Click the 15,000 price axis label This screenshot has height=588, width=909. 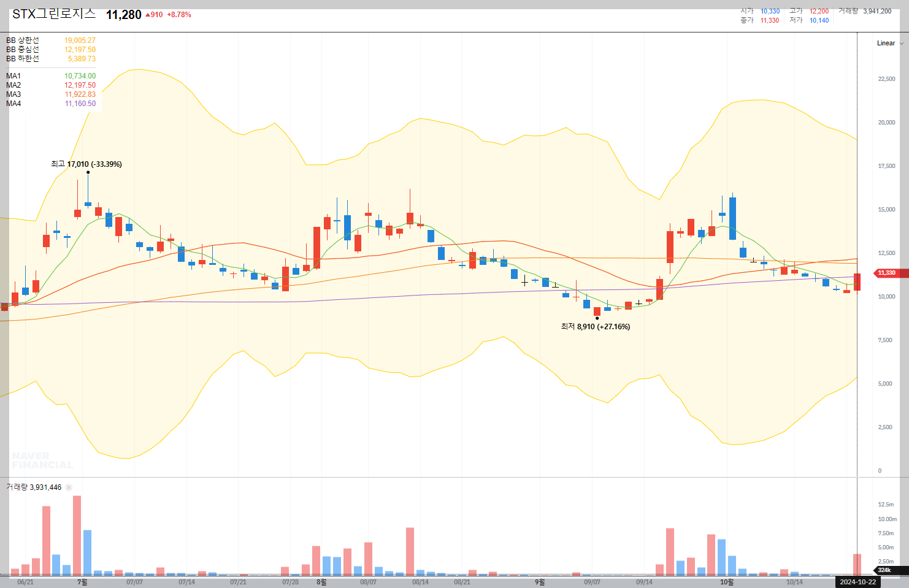(886, 210)
